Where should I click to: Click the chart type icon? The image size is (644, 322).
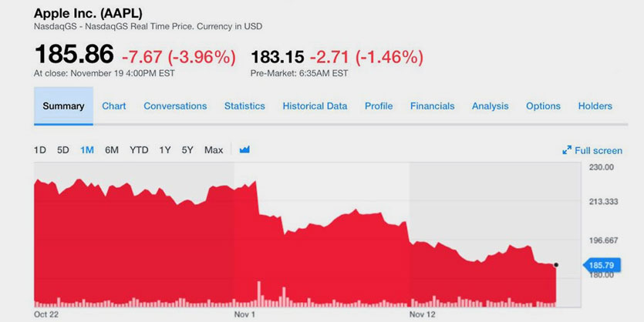coord(244,149)
